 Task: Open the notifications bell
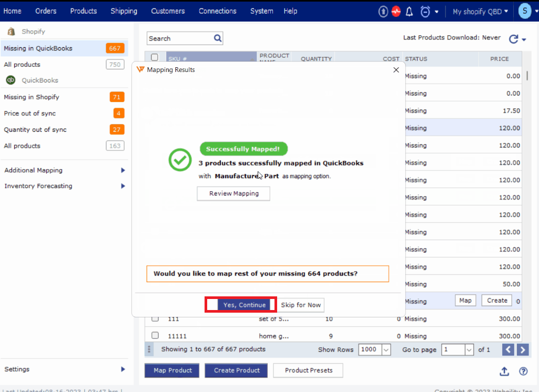tap(410, 12)
